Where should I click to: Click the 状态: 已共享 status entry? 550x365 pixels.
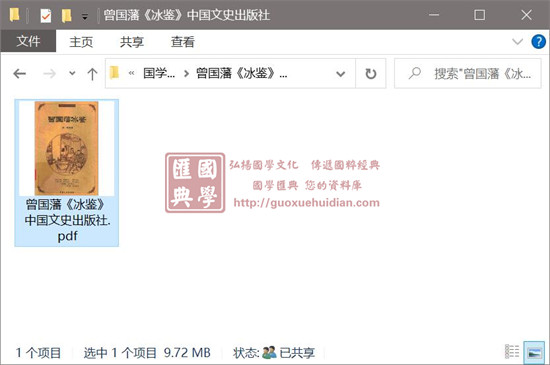(x=274, y=353)
